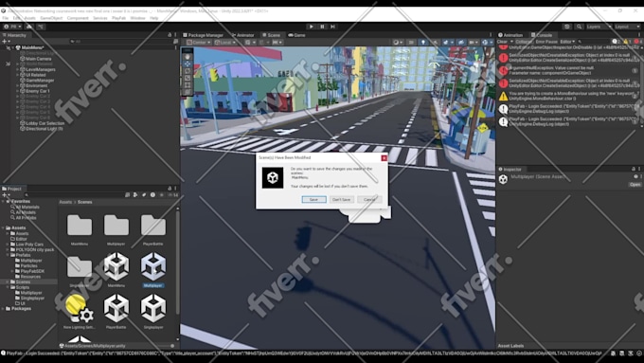The width and height of the screenshot is (644, 363).
Task: Click the Project panel lock icon
Action: [x=170, y=189]
